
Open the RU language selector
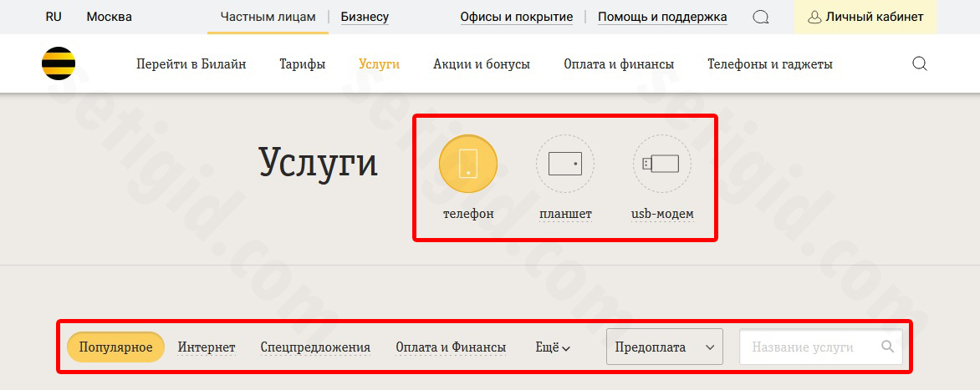click(54, 17)
